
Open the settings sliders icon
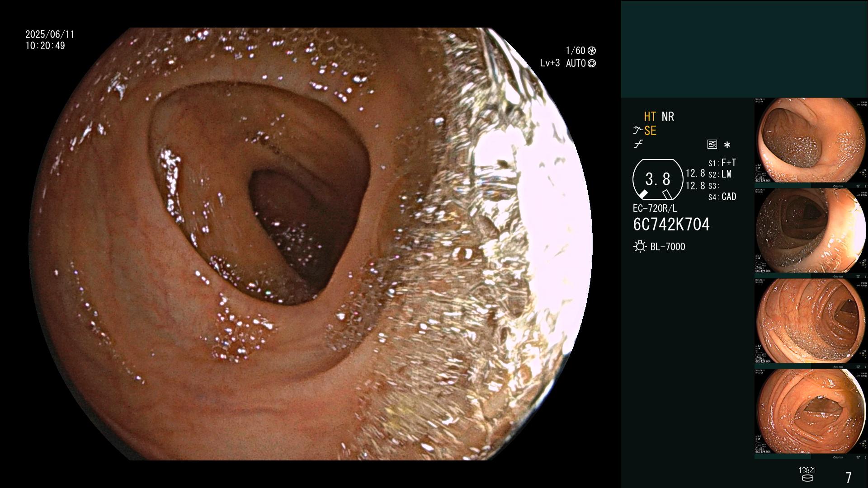coord(712,144)
